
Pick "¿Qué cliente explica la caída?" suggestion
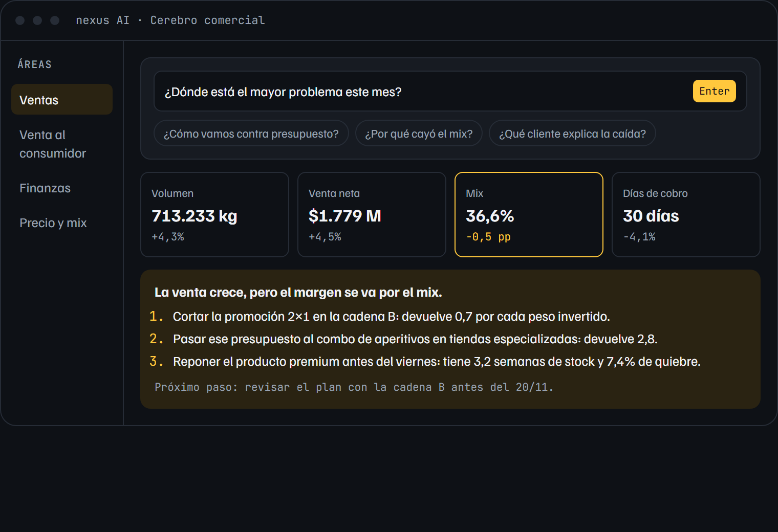(572, 134)
